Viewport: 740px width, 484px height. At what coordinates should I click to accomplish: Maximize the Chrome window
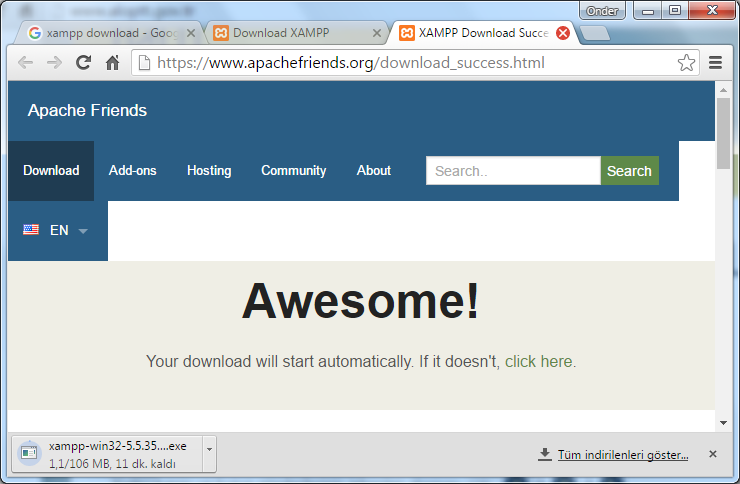click(675, 10)
